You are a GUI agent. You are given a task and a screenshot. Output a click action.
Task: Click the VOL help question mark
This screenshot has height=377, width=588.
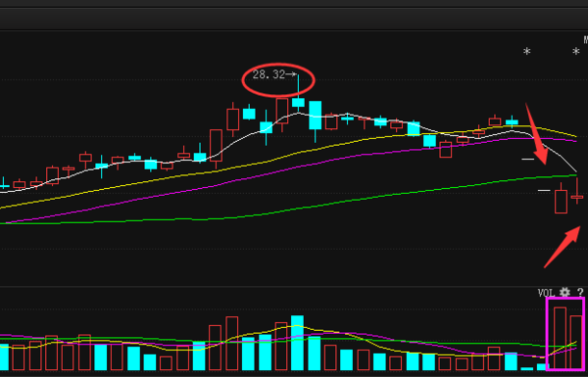pyautogui.click(x=580, y=293)
